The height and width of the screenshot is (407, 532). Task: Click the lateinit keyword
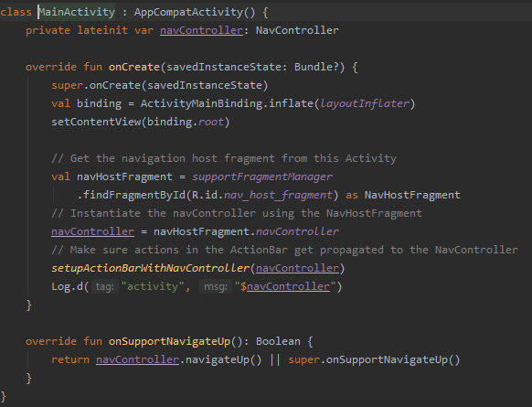[x=102, y=30]
